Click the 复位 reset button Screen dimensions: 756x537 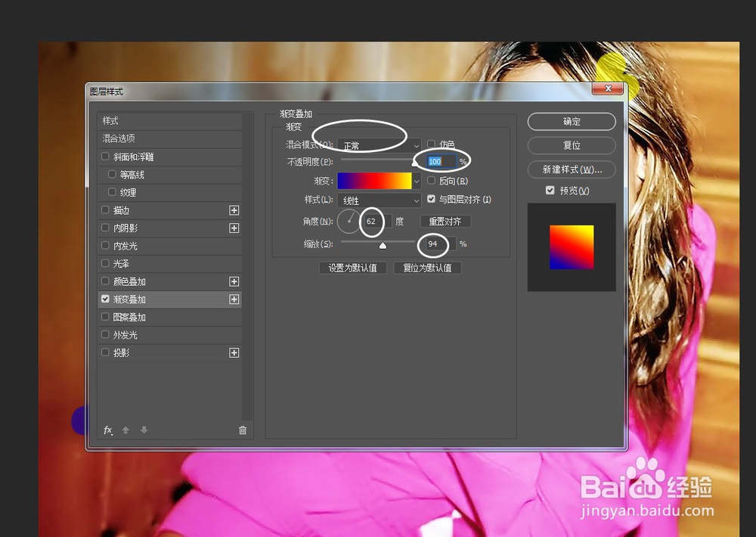572,145
